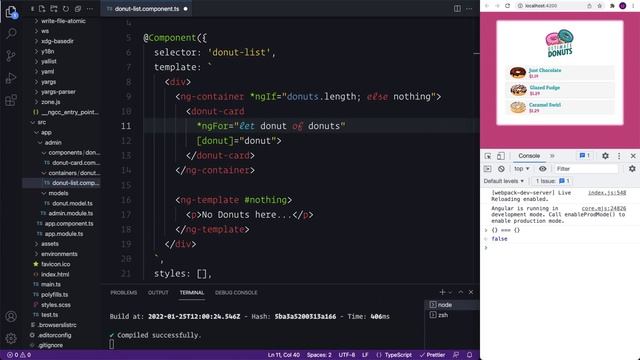Reload the browser page
This screenshot has width=640, height=360.
[507, 6]
